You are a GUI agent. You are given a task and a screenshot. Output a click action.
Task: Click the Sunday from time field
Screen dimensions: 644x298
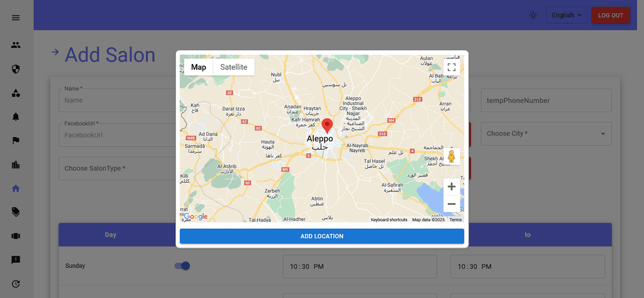tap(359, 267)
